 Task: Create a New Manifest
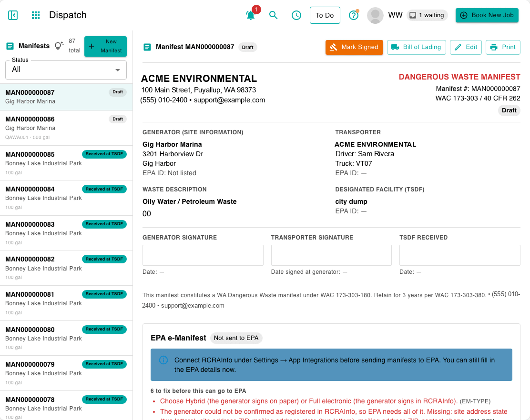[105, 46]
